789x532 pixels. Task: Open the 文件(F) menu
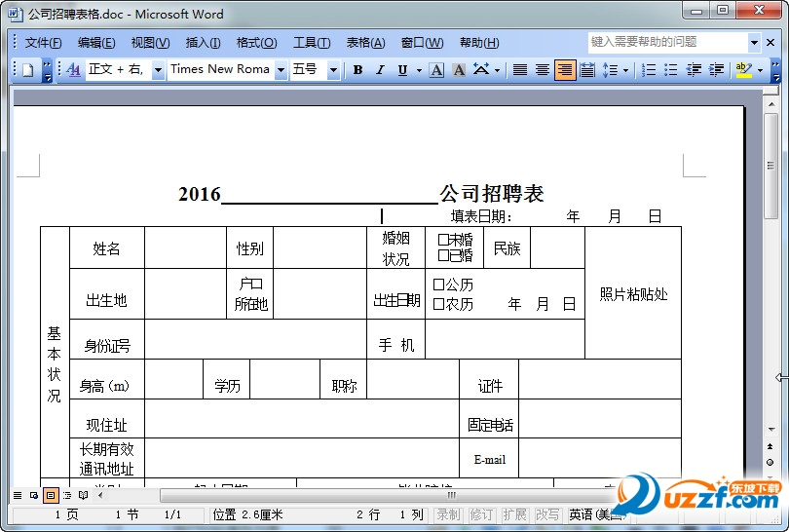point(43,43)
